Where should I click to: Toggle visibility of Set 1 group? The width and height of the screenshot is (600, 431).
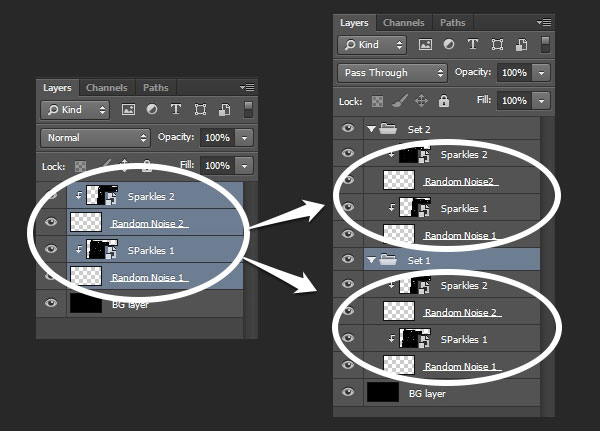348,259
